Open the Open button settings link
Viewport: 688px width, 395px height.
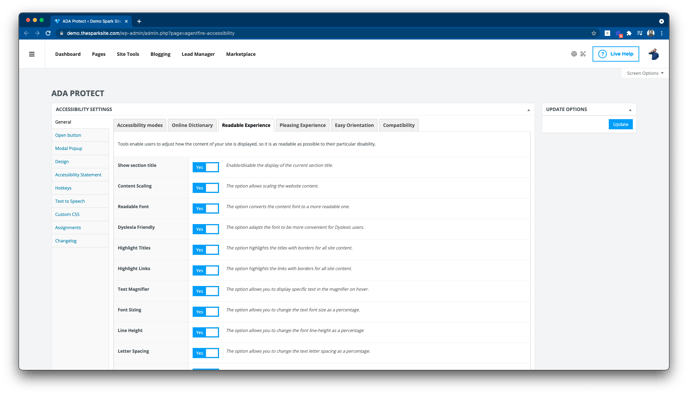(x=68, y=135)
